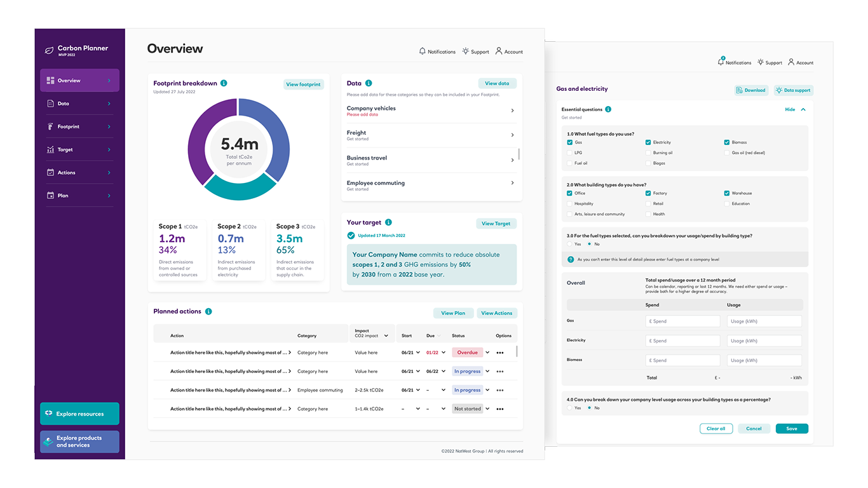This screenshot has width=868, height=488.
Task: Open Support lightbulb icon in Overview header
Action: coord(466,51)
